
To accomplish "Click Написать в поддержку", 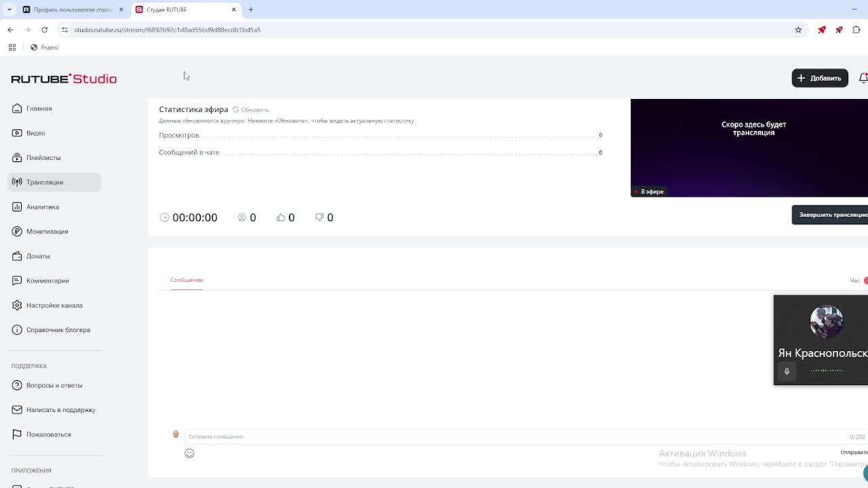I will pos(60,409).
